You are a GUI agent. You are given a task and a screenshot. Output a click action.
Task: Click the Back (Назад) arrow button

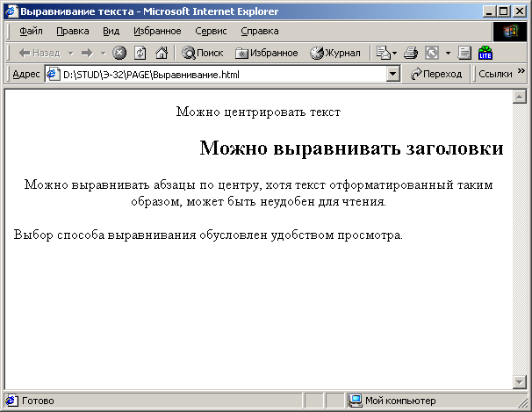(x=40, y=53)
